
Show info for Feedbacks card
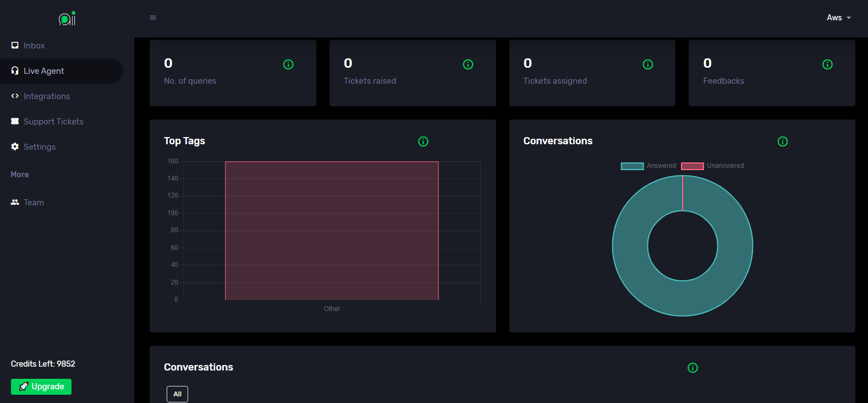coord(827,64)
